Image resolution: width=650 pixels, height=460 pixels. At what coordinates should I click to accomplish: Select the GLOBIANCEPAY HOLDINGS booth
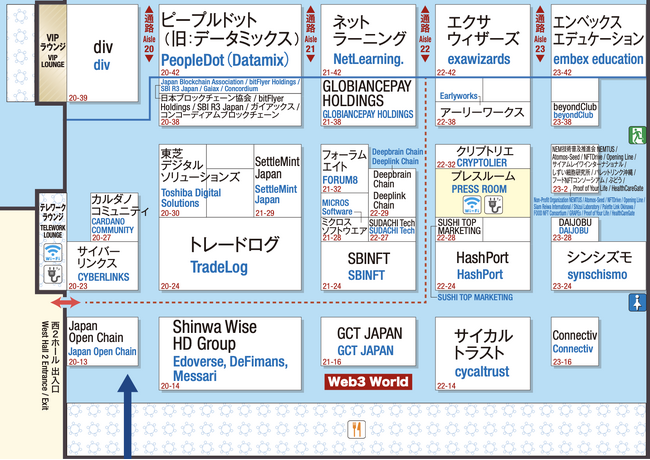tap(368, 102)
